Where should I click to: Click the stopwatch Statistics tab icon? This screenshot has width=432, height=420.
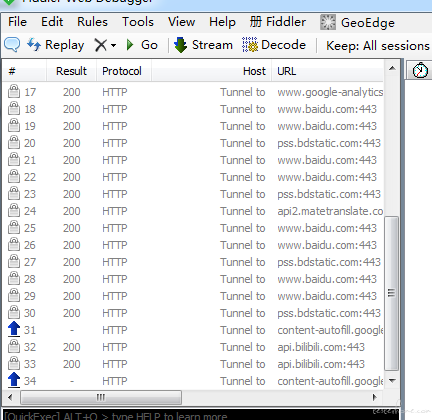(x=420, y=70)
